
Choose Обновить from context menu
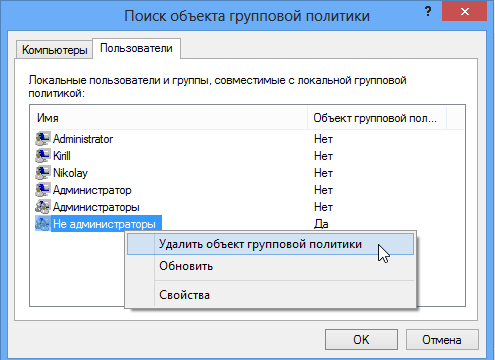pos(270,266)
